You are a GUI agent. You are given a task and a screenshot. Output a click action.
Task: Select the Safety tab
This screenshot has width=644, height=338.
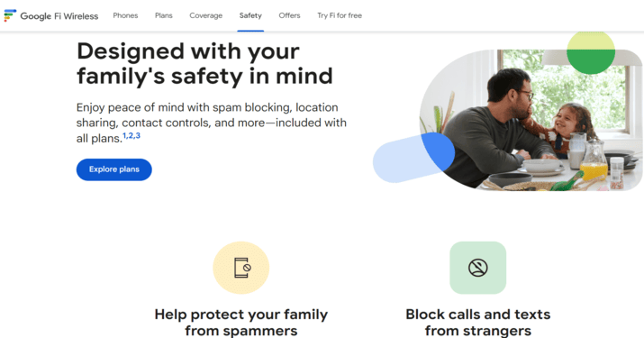(250, 15)
